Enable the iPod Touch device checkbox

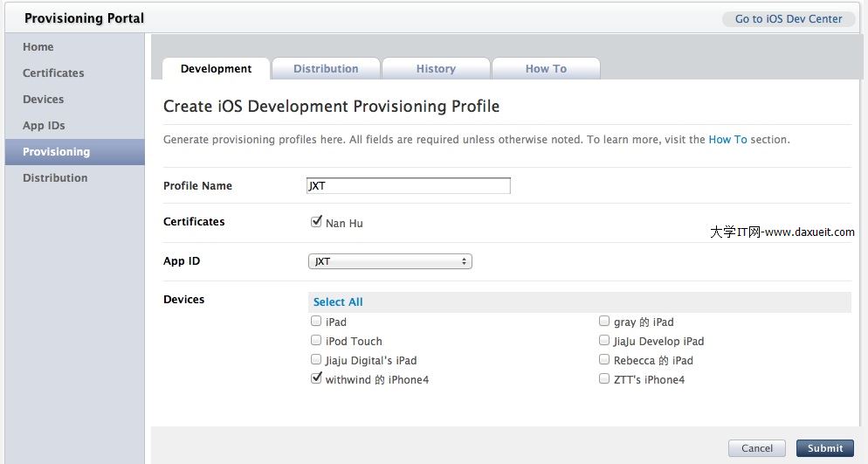click(316, 340)
